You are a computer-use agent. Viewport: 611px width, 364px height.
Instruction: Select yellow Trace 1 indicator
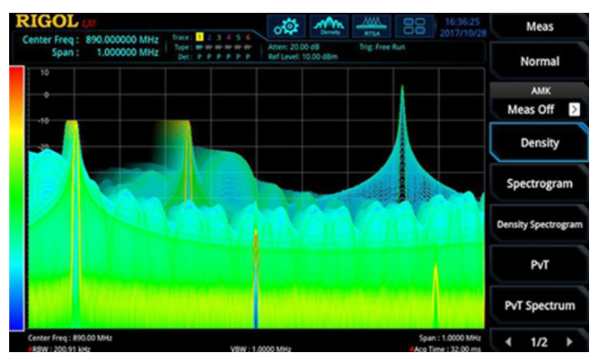199,37
